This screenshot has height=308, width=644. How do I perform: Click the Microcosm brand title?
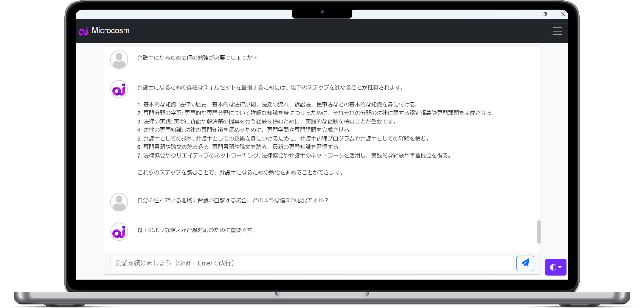[x=111, y=31]
